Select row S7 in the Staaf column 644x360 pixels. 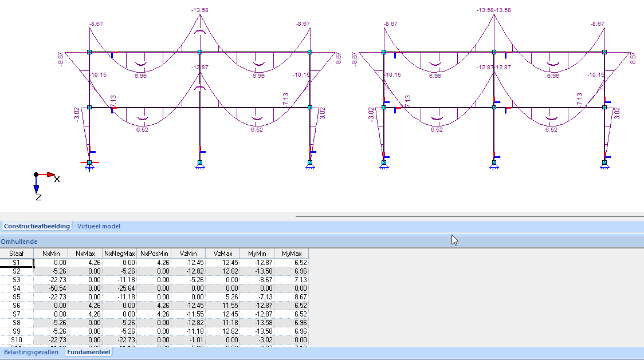click(17, 314)
